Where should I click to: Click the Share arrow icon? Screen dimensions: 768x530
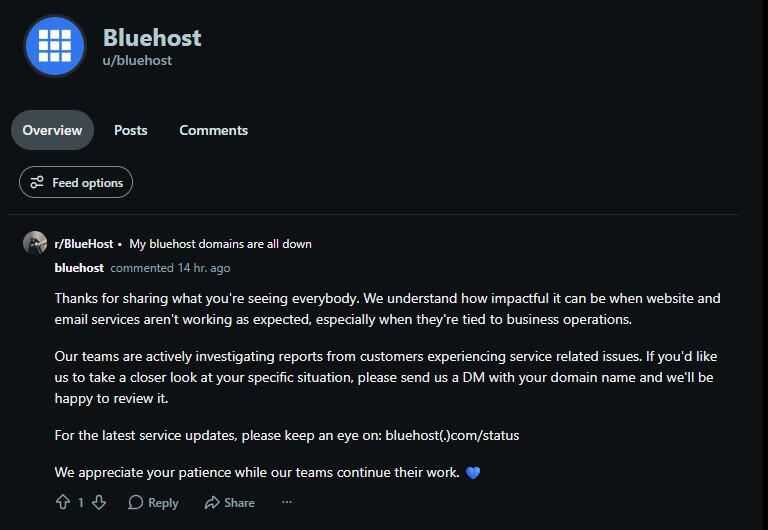pos(212,503)
